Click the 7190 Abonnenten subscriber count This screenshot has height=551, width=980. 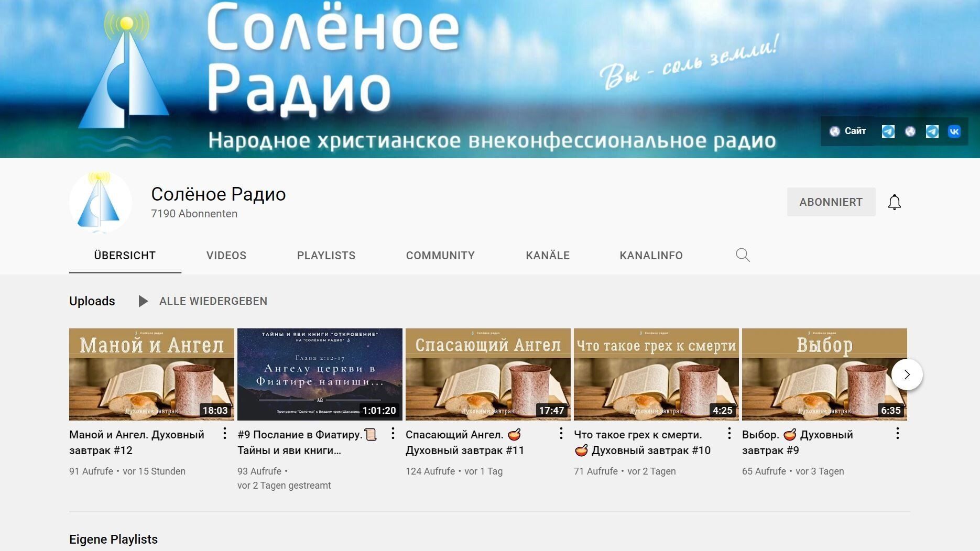tap(194, 214)
